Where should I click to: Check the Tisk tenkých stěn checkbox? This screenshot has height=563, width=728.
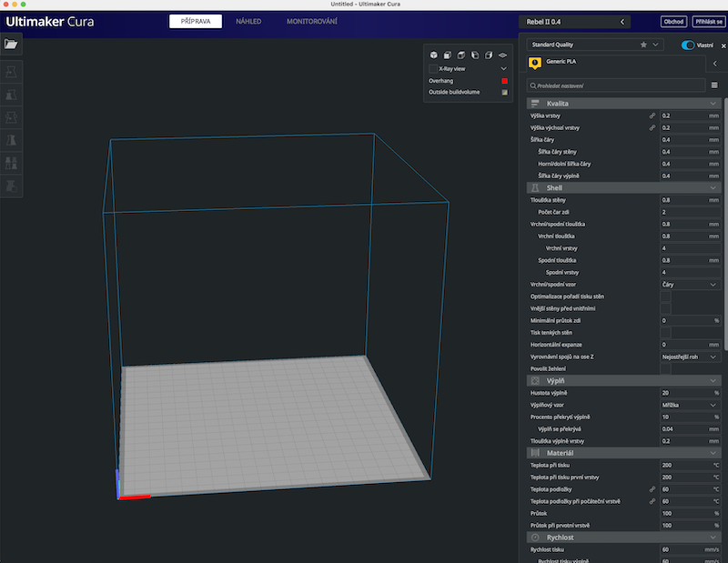665,333
